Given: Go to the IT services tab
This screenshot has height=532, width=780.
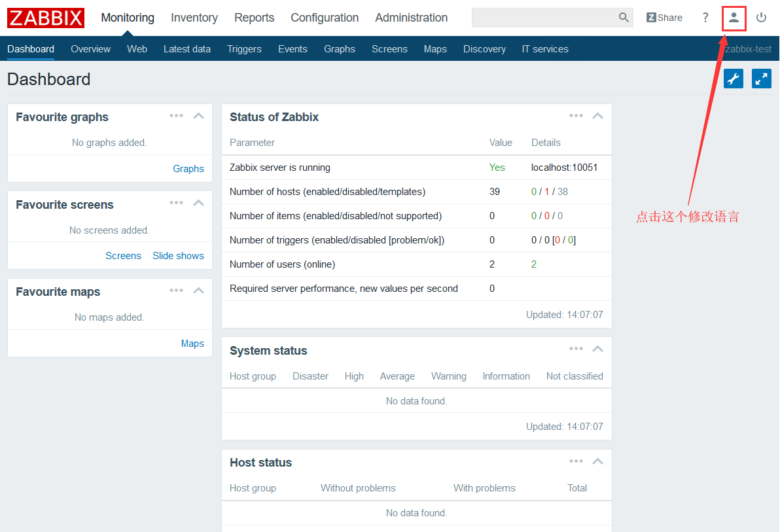Looking at the screenshot, I should point(545,49).
